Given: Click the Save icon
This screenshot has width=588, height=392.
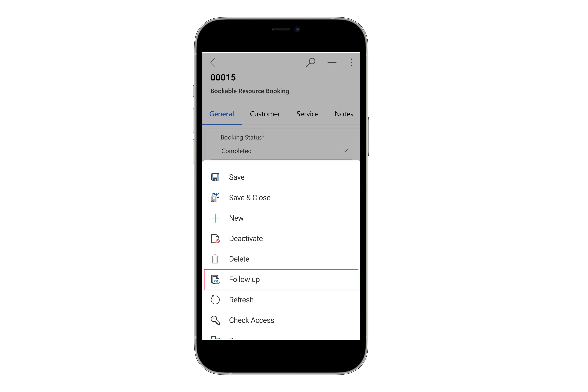Looking at the screenshot, I should tap(215, 177).
